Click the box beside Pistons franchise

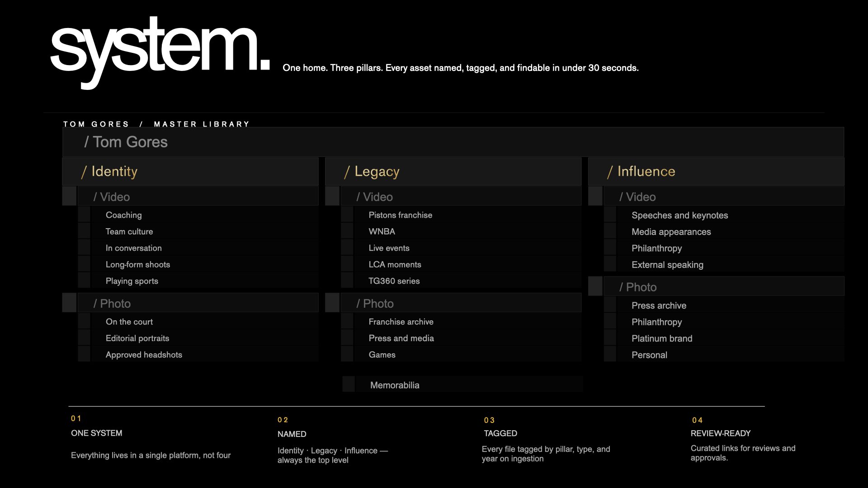click(347, 215)
